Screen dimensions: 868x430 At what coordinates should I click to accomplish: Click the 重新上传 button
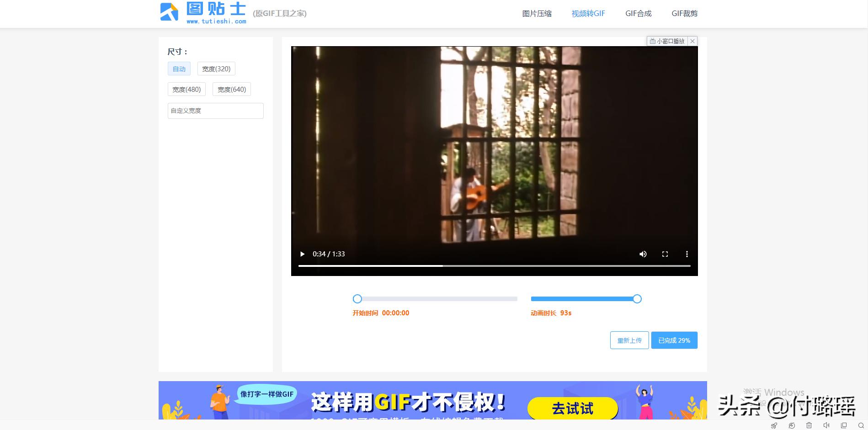pos(629,340)
